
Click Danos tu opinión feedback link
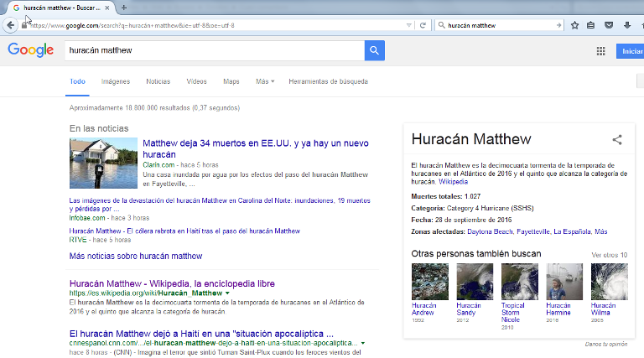pyautogui.click(x=606, y=344)
